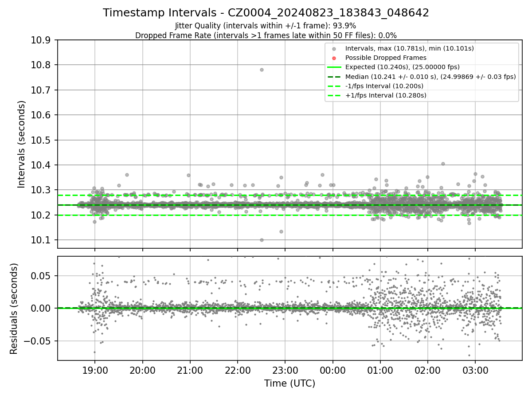Click the "Residuals (seconds)" y-axis label
532x399 pixels.
[x=14, y=309]
